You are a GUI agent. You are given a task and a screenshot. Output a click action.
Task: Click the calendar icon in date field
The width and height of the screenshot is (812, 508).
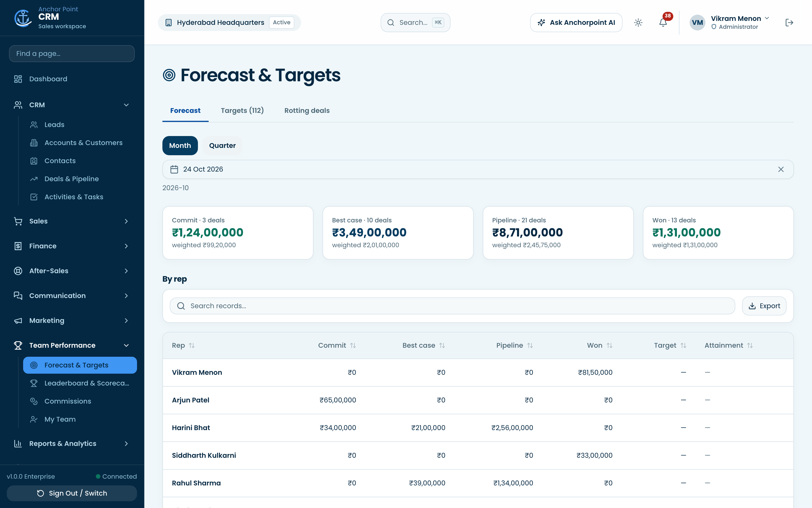[174, 169]
